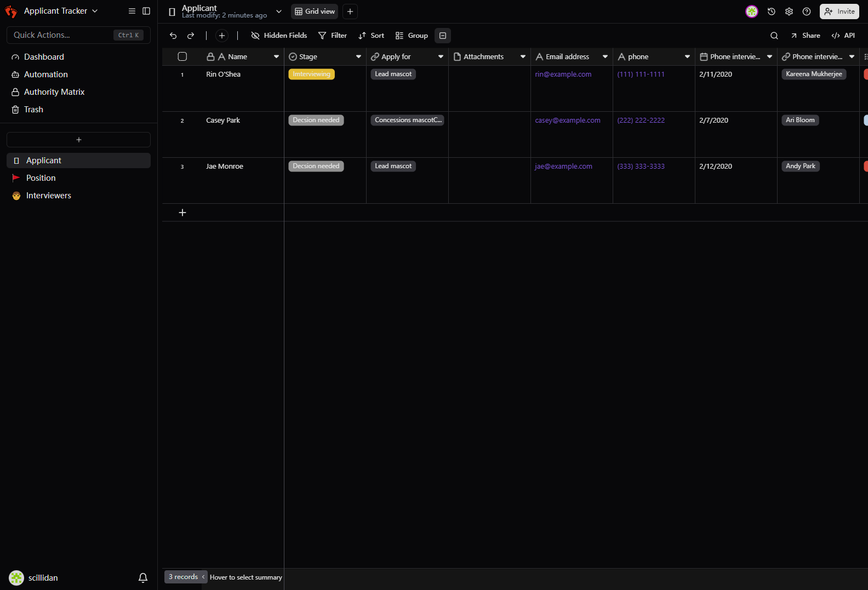Toggle the select-all rows checkbox
This screenshot has height=590, width=868.
pyautogui.click(x=182, y=56)
